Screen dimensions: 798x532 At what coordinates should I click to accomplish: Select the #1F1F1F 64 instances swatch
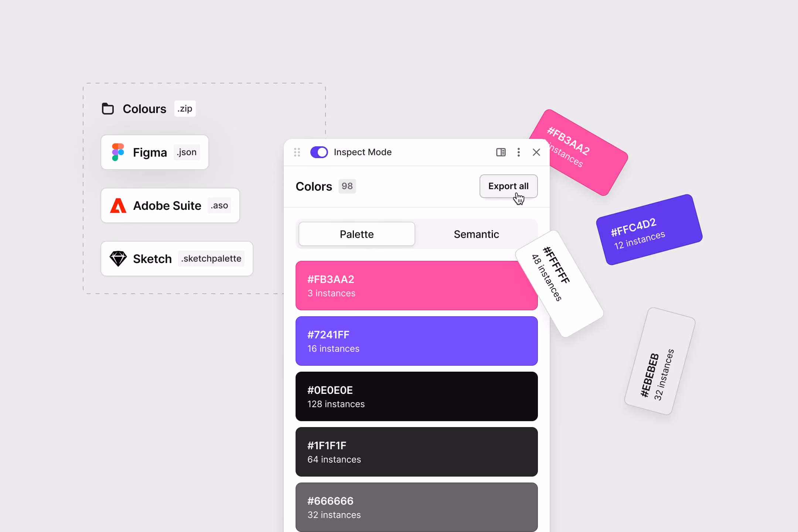tap(416, 452)
